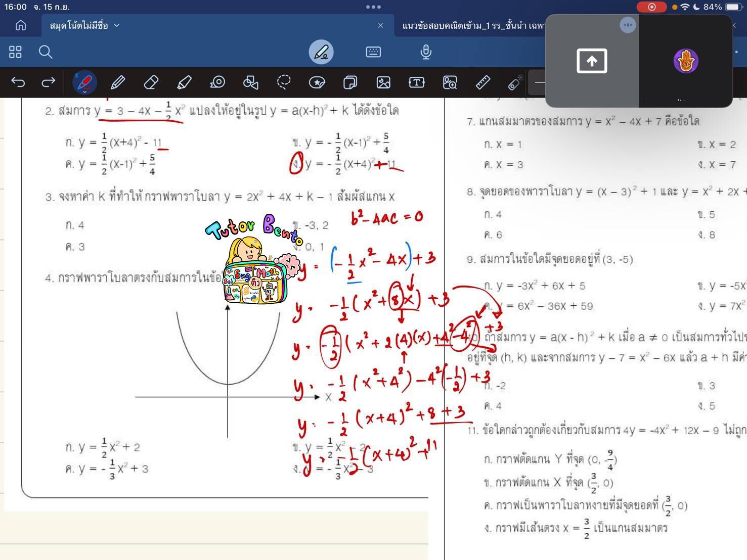
Task: Choose the Eraser tool
Action: (151, 82)
